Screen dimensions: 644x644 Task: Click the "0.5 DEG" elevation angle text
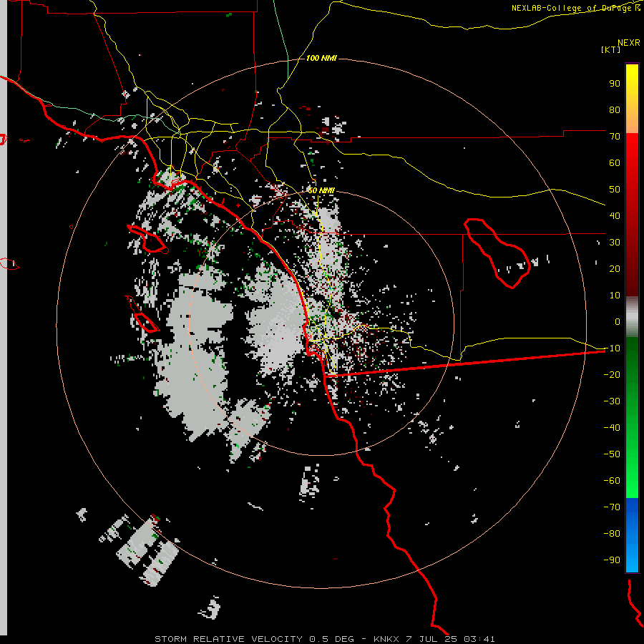pyautogui.click(x=331, y=639)
